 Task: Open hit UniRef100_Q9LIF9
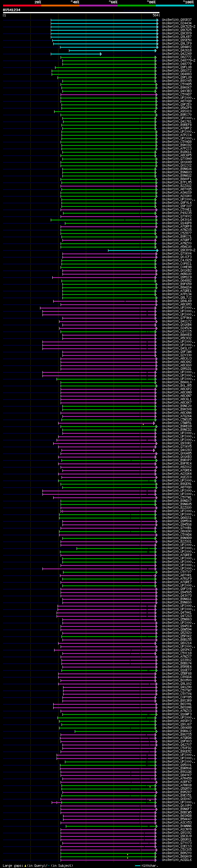[x=177, y=43]
